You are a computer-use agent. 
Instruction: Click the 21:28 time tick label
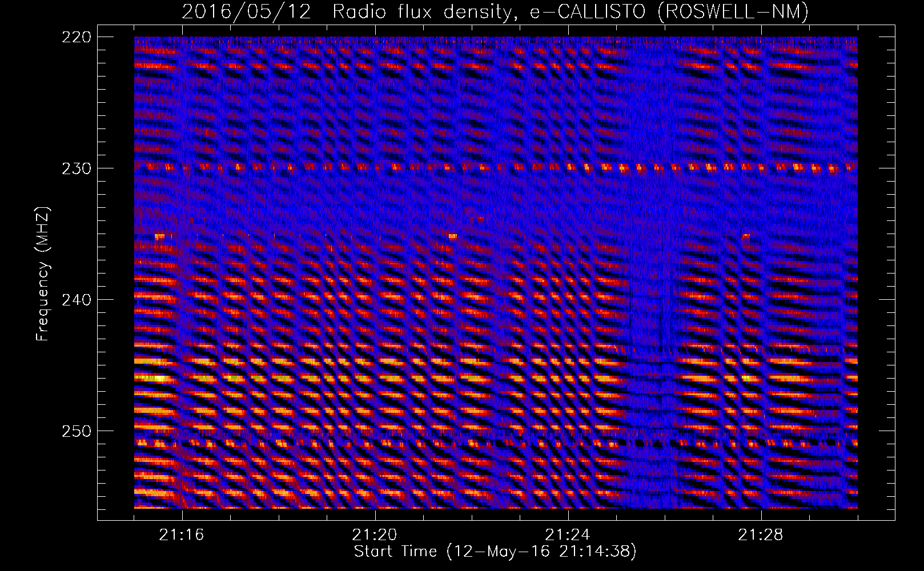click(x=761, y=535)
